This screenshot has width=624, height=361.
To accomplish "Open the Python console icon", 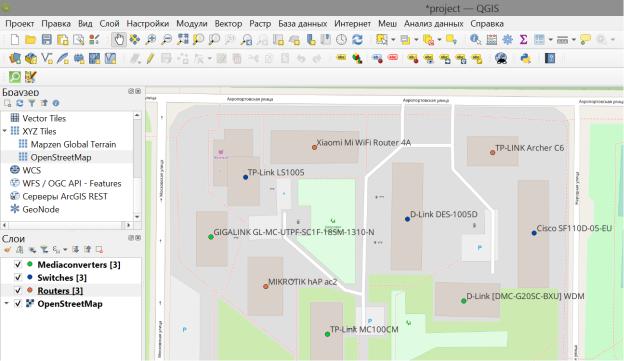I will (526, 59).
